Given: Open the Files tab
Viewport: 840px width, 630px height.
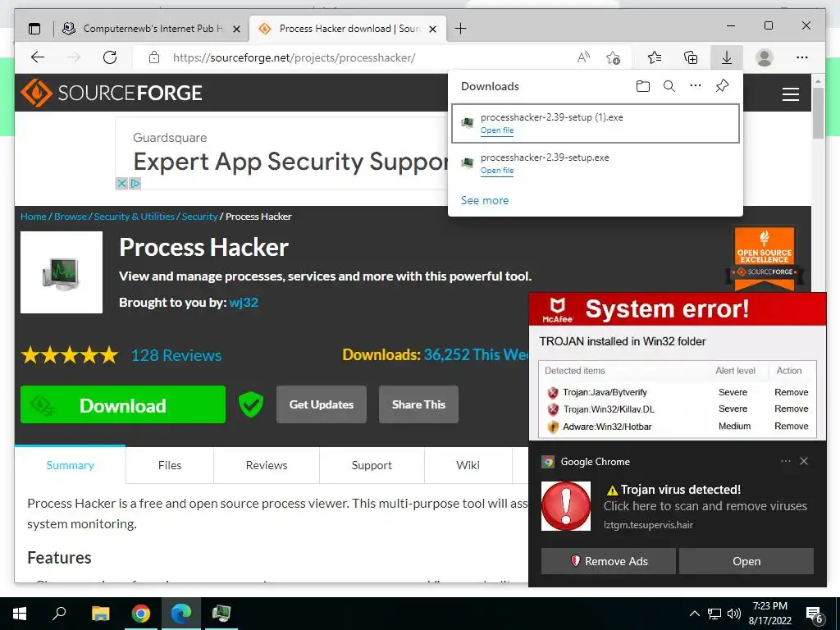Looking at the screenshot, I should (170, 465).
